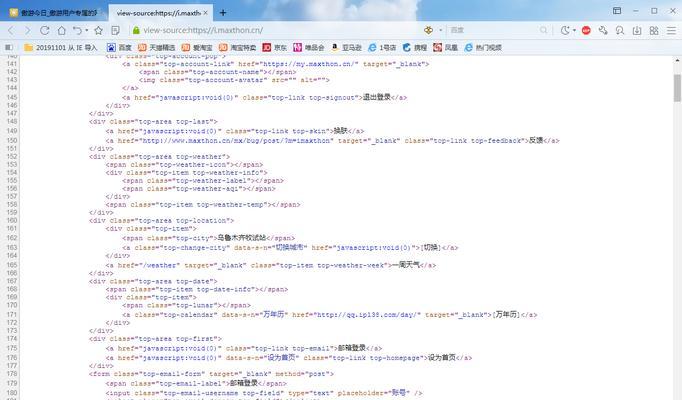Viewport: 682px width, 400px height.
Task: Open the main hamburger menu
Action: click(x=672, y=30)
